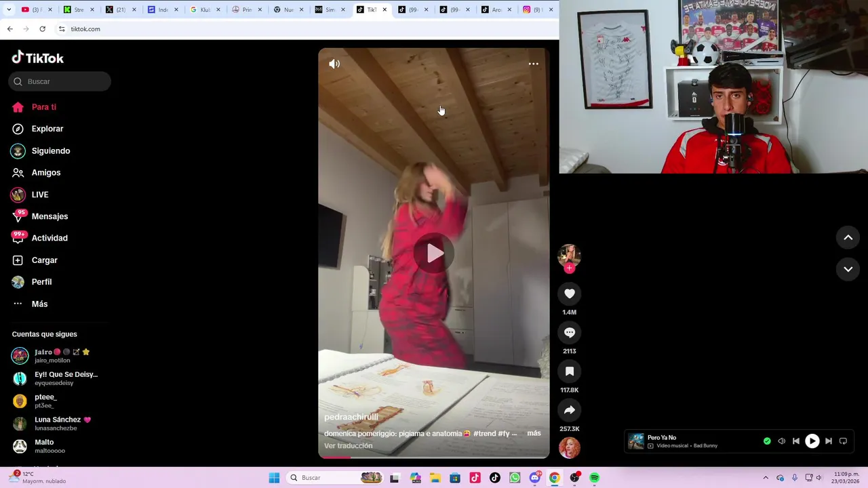Open your Perfil page
868x488 pixels.
pos(31,282)
